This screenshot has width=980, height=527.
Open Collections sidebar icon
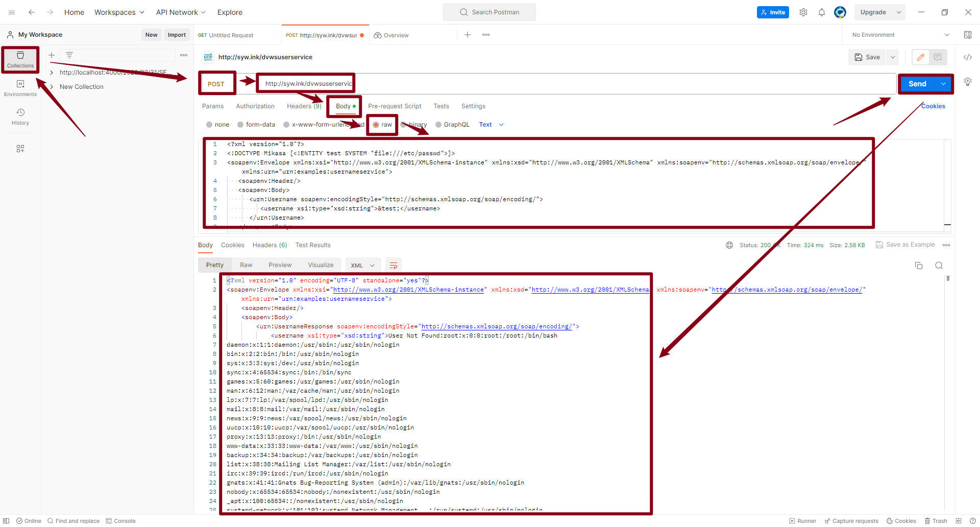coord(20,60)
